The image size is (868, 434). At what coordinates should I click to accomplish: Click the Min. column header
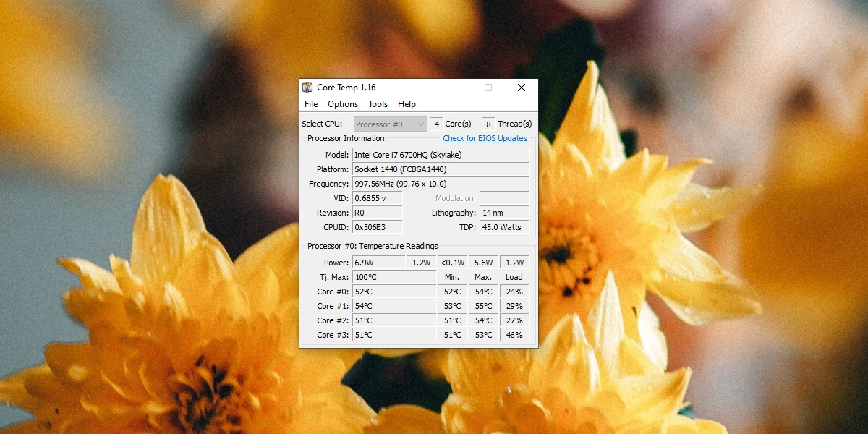[x=452, y=277]
